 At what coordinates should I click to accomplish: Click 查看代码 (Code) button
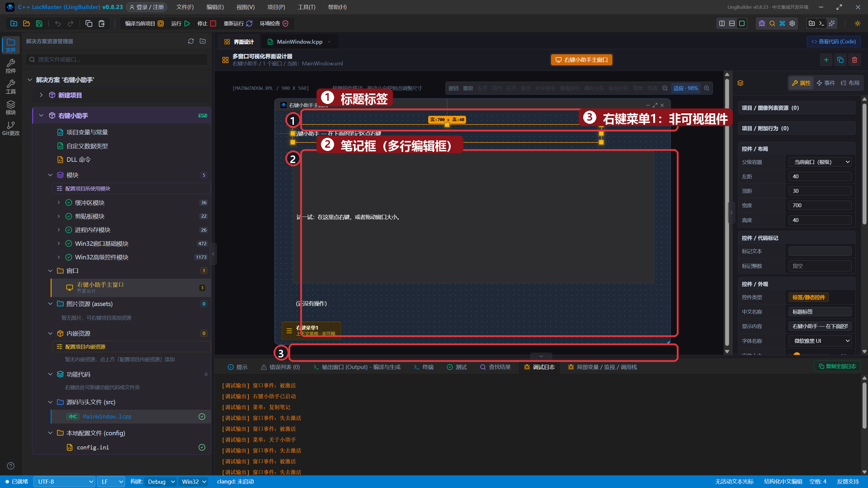[x=834, y=42]
